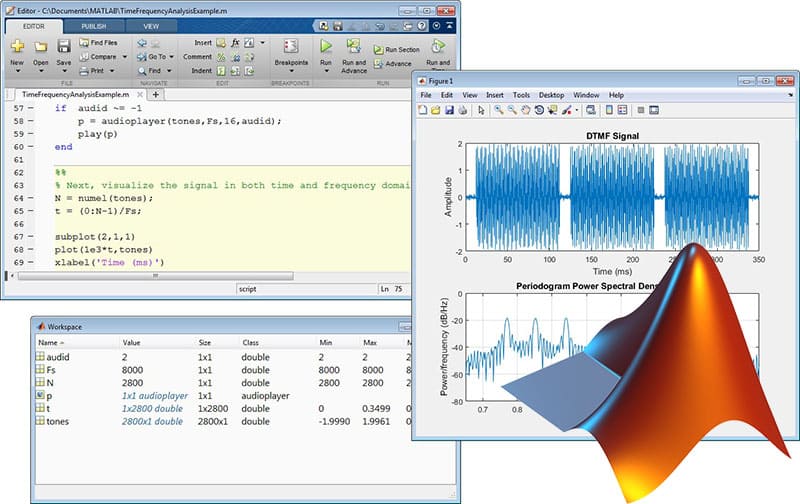Minimize the Editor toolstrip with the up-arrow icon
The image size is (800, 504).
[449, 26]
